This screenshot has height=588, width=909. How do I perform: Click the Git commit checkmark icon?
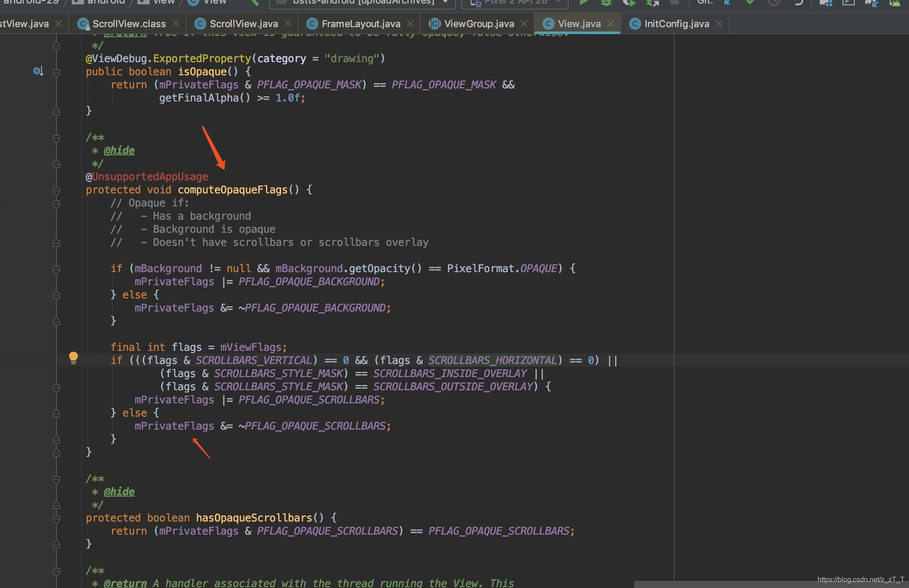(750, 3)
